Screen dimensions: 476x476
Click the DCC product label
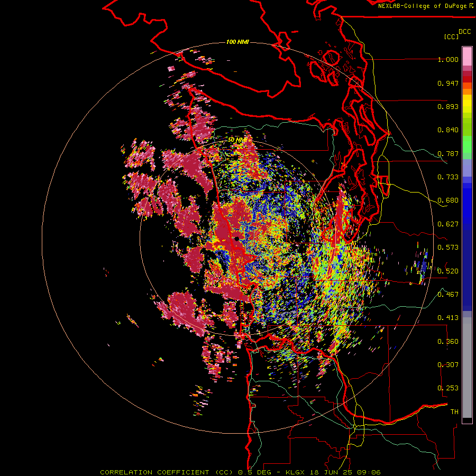[464, 32]
